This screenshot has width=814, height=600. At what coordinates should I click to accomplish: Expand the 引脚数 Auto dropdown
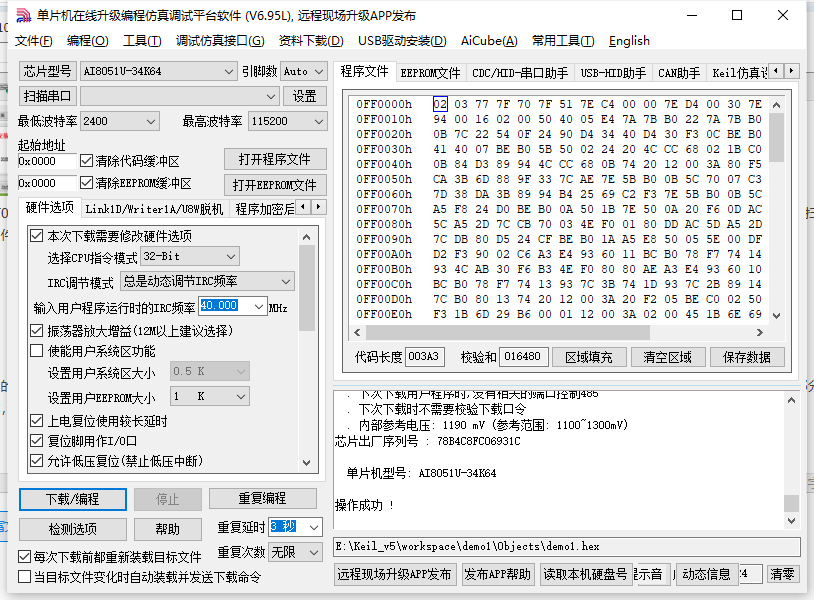[319, 72]
